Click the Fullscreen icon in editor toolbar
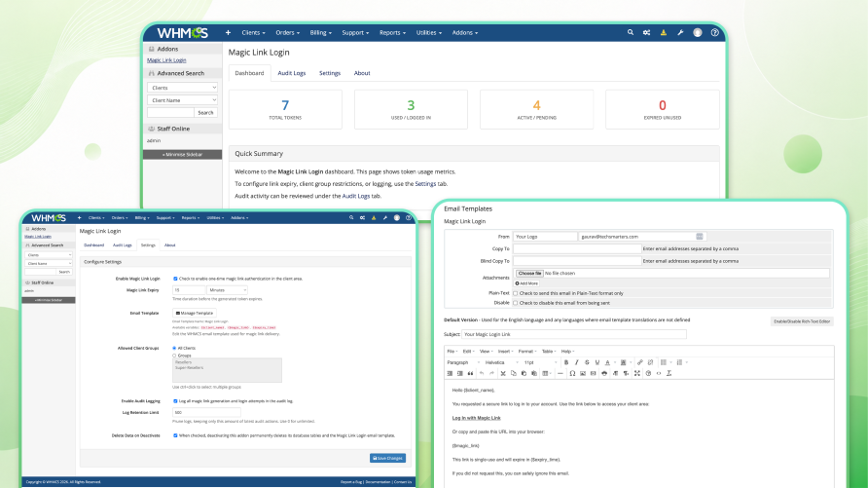The image size is (868, 488). click(637, 373)
